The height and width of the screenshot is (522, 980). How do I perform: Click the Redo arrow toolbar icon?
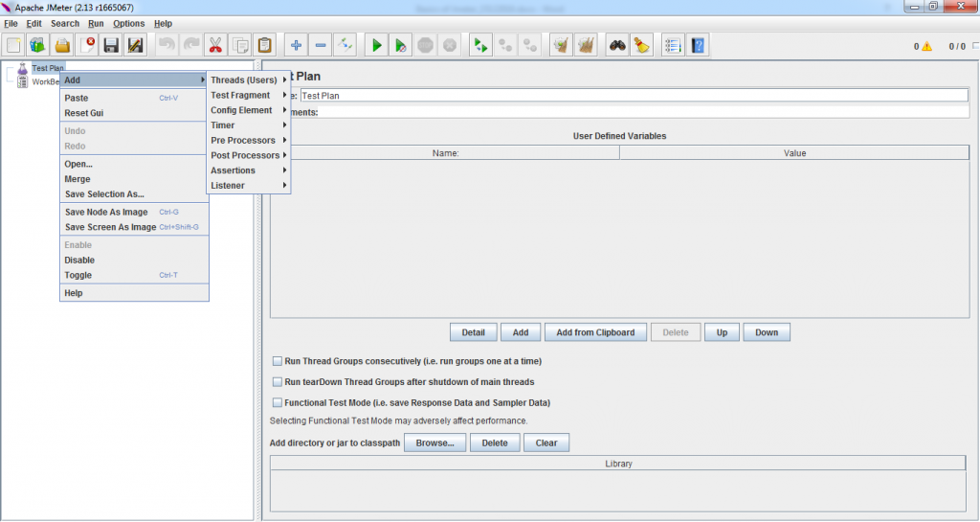click(191, 46)
